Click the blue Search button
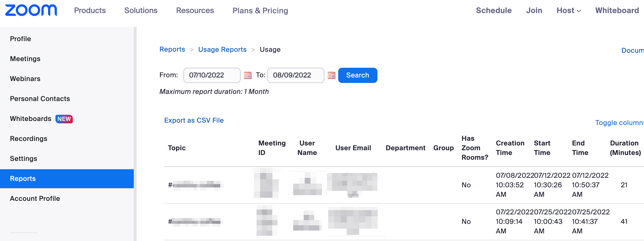Viewport: 644px width, 241px height. pos(357,75)
